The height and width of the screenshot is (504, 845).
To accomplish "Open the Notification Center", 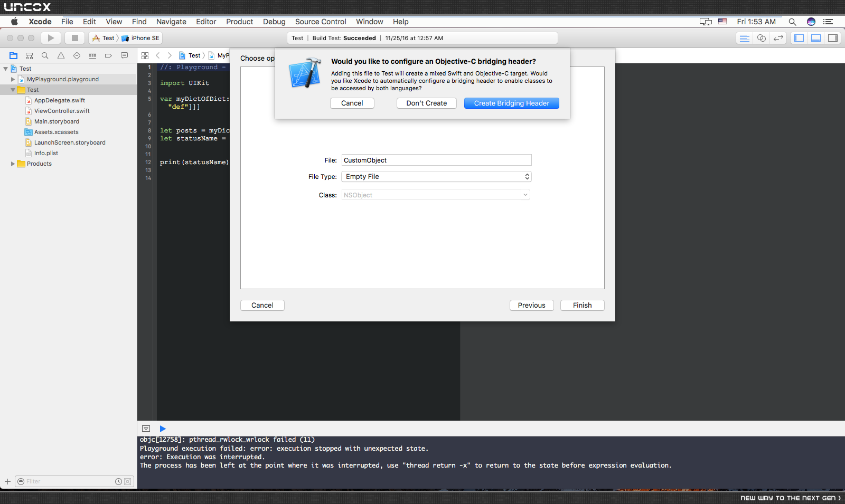I will [x=828, y=22].
